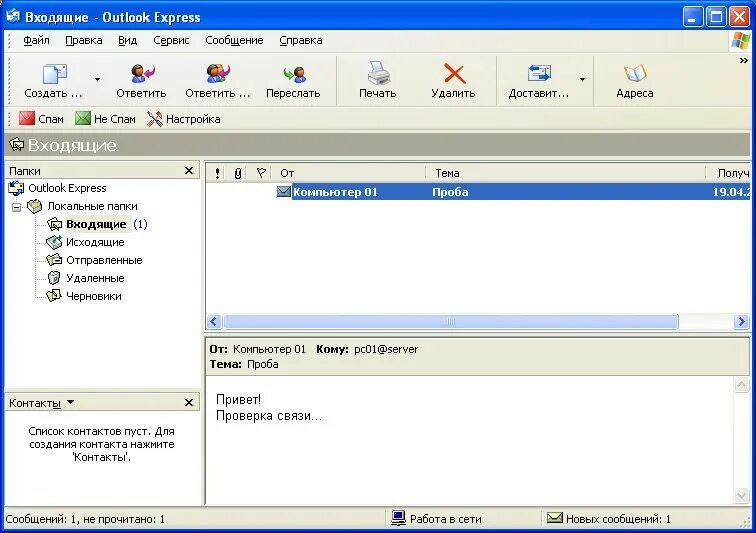The image size is (756, 533).
Task: Maximize the Outlook Express window
Action: pyautogui.click(x=716, y=17)
